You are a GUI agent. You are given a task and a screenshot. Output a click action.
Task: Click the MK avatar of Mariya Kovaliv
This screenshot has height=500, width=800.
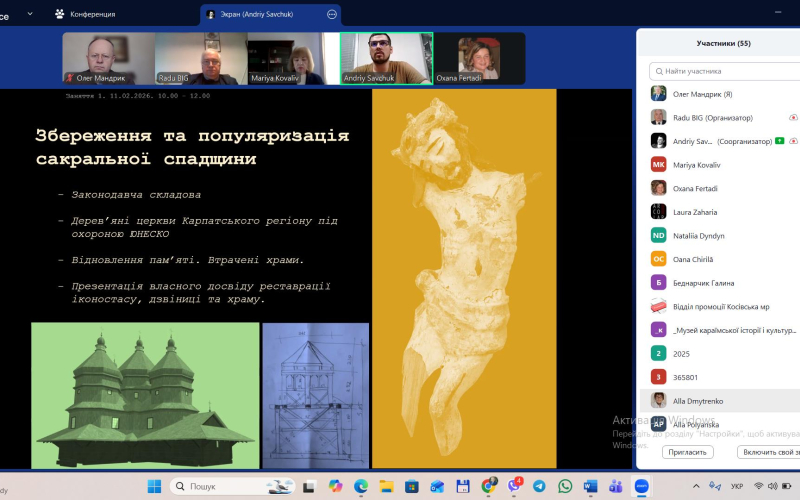coord(658,164)
